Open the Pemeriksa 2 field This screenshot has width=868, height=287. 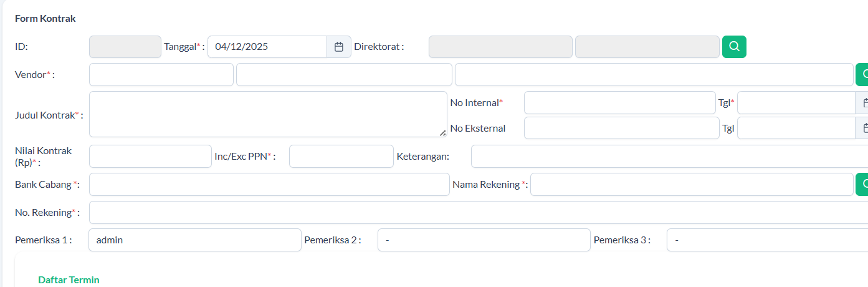(484, 240)
